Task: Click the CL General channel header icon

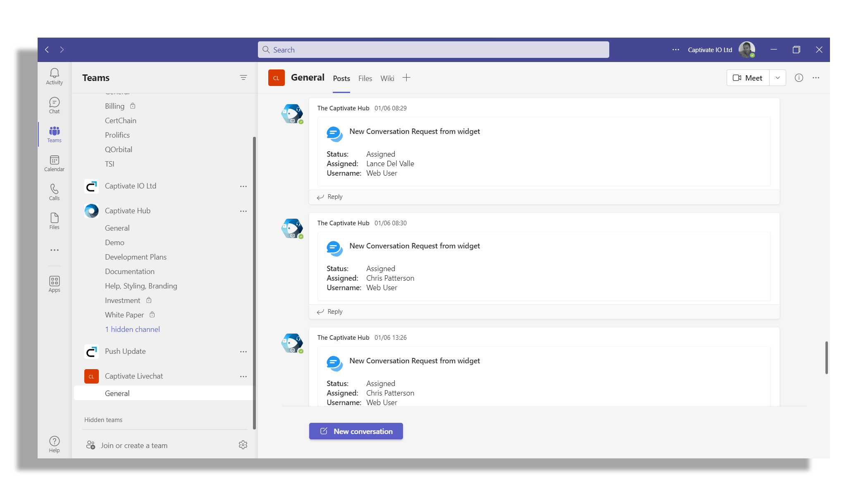Action: 277,78
